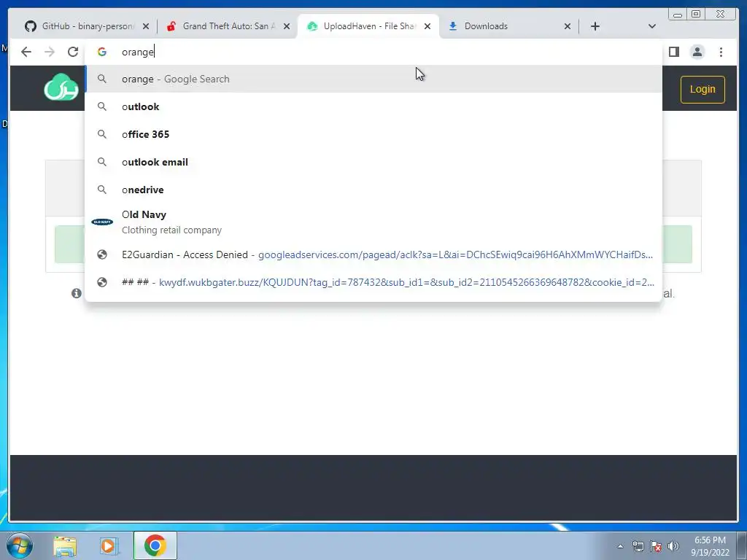Click the info icon below the panel
The image size is (747, 560).
point(76,293)
